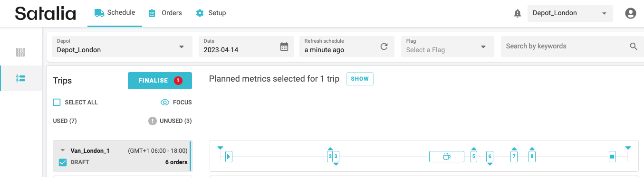Uncheck the Van_London_1 draft checkbox

point(62,162)
